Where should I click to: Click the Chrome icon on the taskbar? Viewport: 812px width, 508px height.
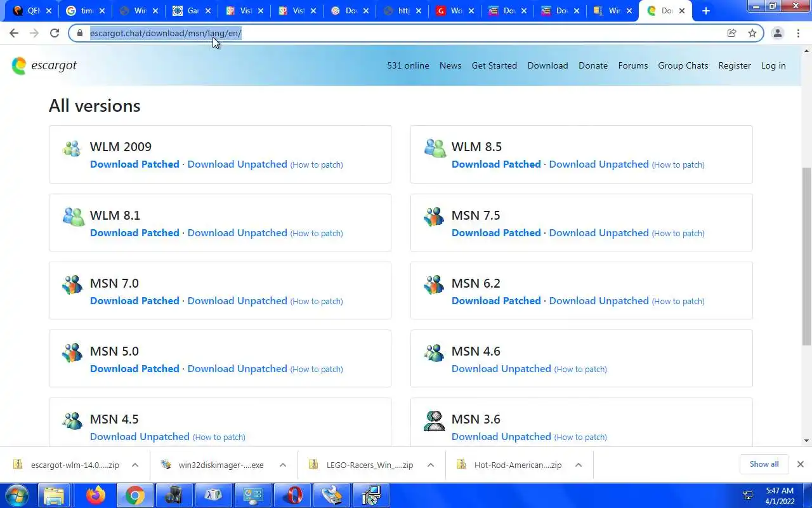[134, 495]
